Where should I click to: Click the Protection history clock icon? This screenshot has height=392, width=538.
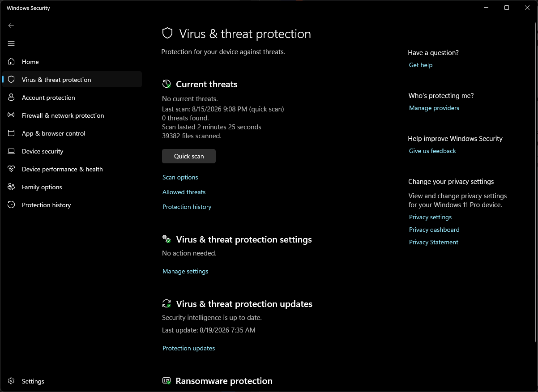(x=12, y=205)
